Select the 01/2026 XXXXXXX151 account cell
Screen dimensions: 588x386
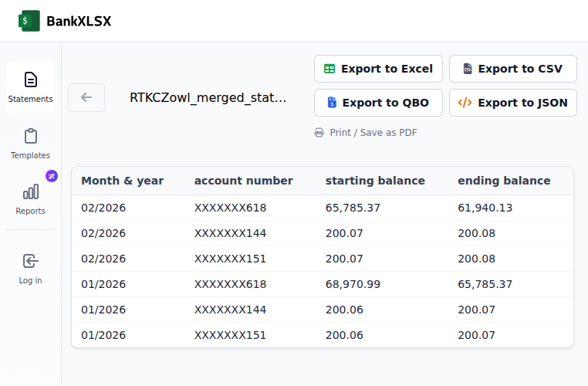click(x=230, y=335)
